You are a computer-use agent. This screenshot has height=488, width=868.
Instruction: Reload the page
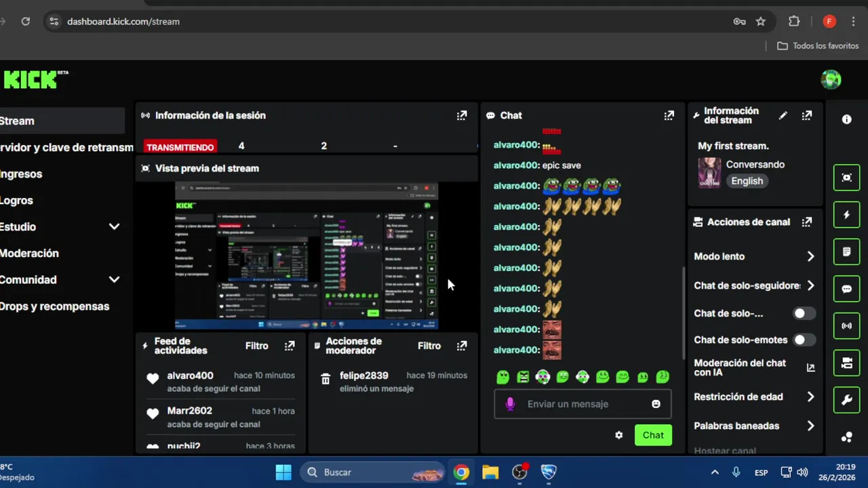[x=25, y=22]
